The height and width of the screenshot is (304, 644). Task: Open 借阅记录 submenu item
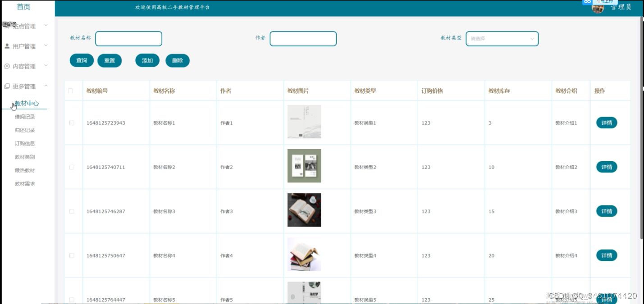click(25, 117)
